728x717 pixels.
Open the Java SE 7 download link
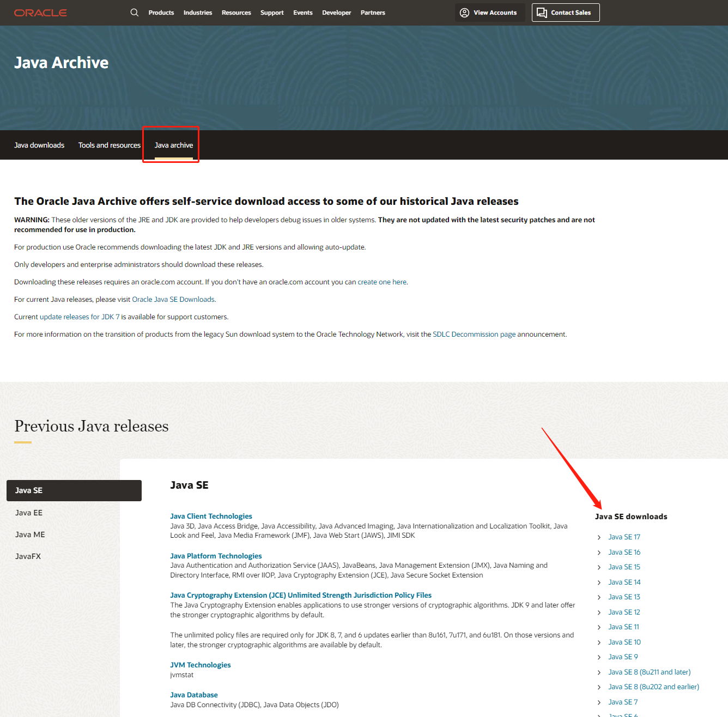point(623,702)
